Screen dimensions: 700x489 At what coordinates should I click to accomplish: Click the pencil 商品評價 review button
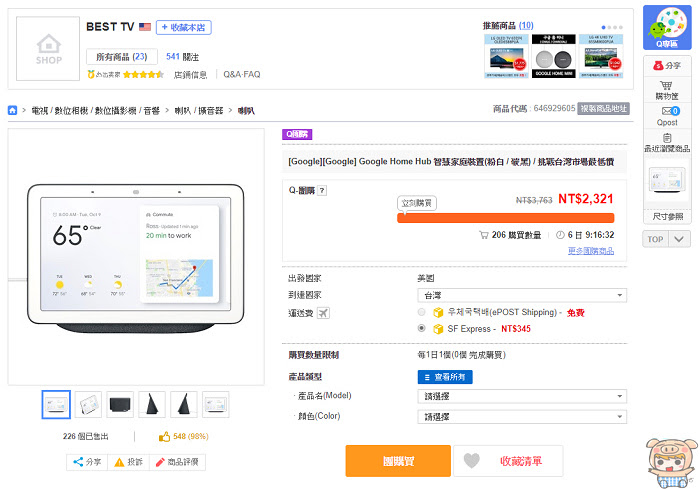(177, 462)
